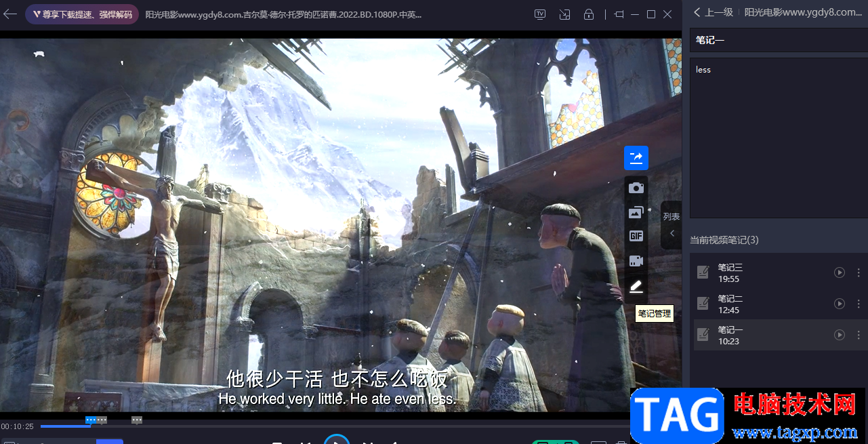
Task: Maximize the player window
Action: (x=651, y=14)
